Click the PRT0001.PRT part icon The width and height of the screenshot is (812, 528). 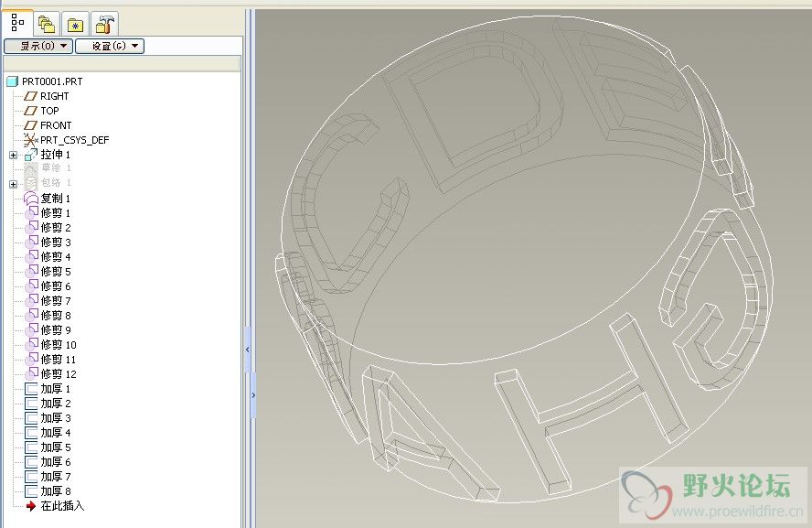(x=13, y=81)
